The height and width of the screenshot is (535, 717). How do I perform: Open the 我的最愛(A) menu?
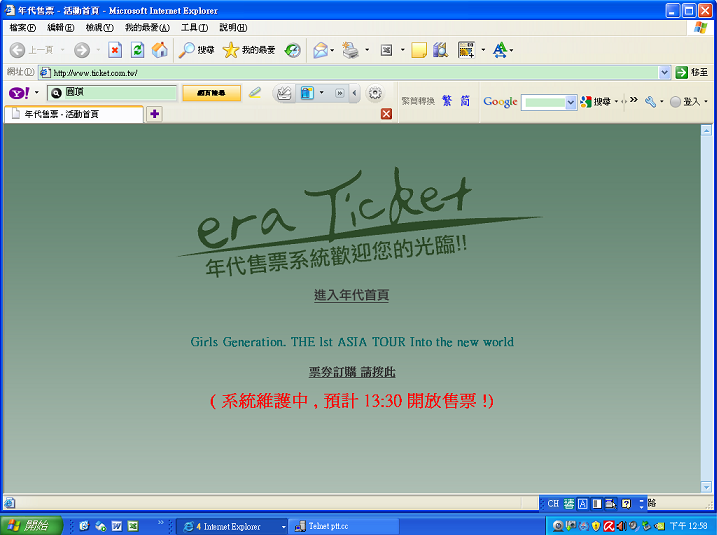147,28
